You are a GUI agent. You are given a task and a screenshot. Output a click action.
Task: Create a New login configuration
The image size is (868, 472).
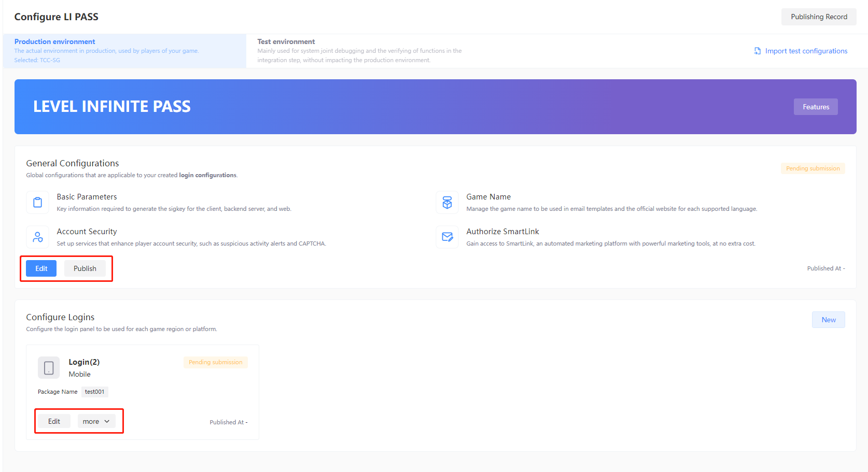(828, 320)
